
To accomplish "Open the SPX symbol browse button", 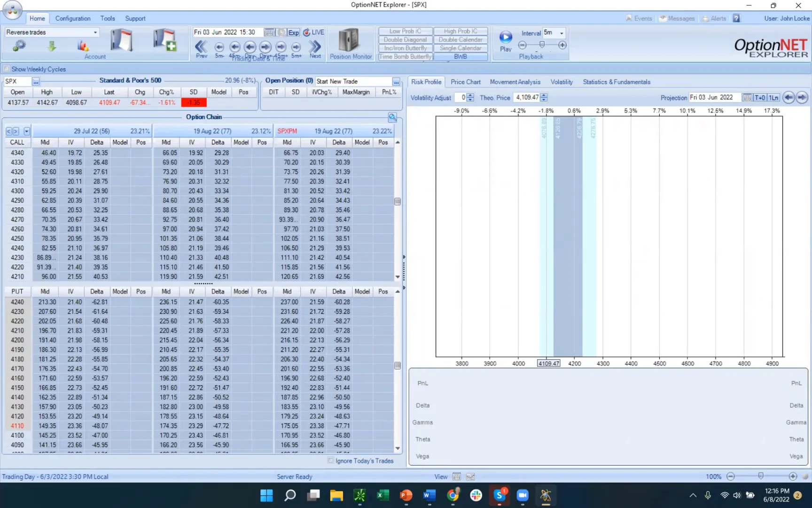I will click(35, 81).
